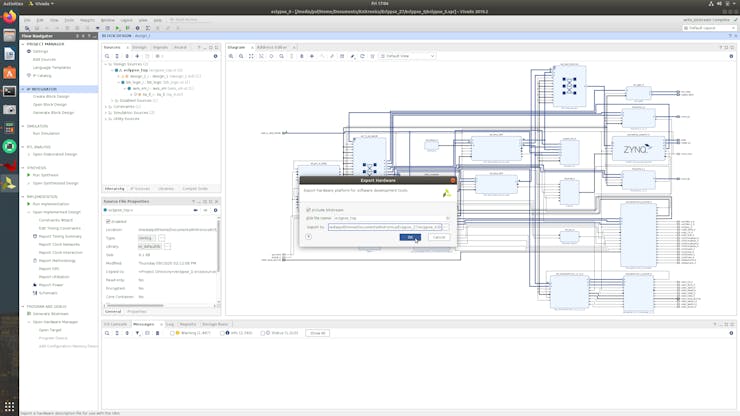Toggle the Warning messages filter checkbox
Viewport: 740px width, 416px height.
point(173,333)
